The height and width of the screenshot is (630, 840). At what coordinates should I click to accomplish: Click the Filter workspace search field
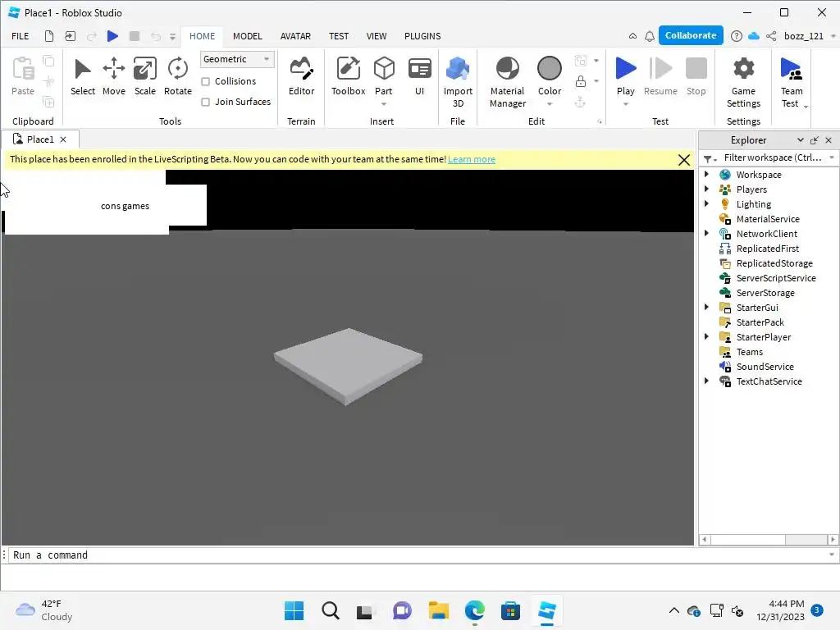(773, 157)
